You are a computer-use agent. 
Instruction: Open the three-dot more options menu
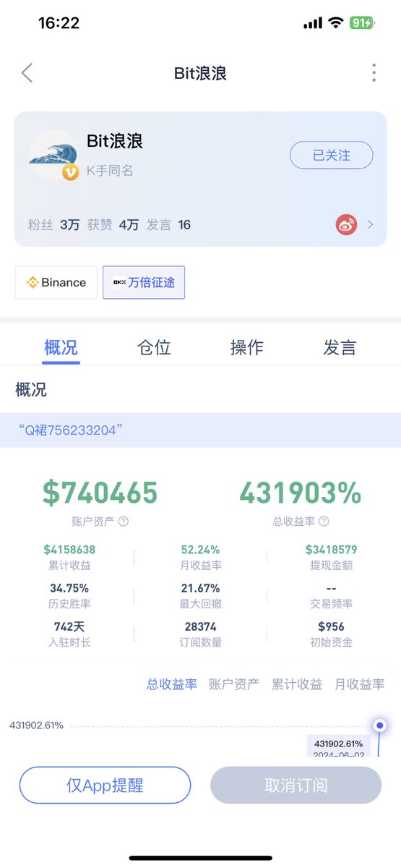tap(374, 72)
